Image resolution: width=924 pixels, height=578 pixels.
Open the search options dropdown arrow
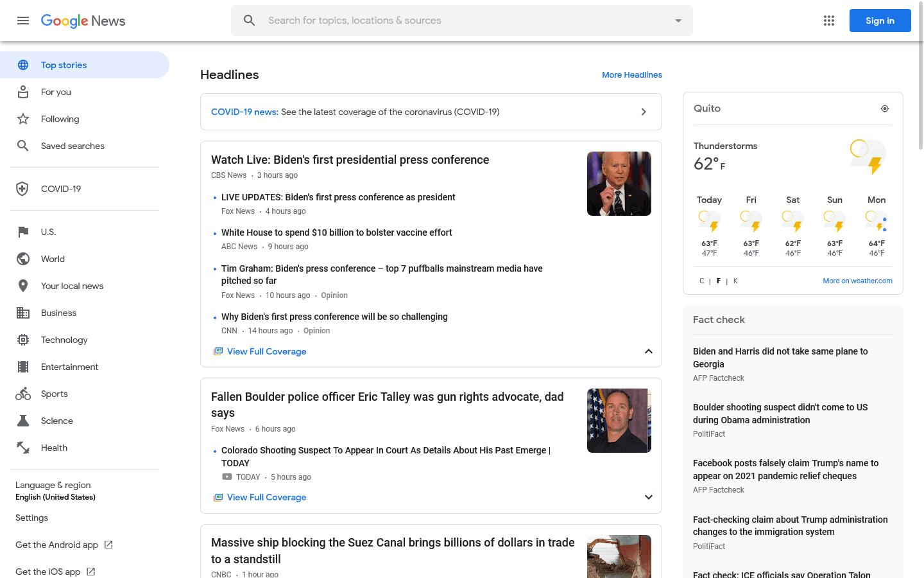coord(678,21)
